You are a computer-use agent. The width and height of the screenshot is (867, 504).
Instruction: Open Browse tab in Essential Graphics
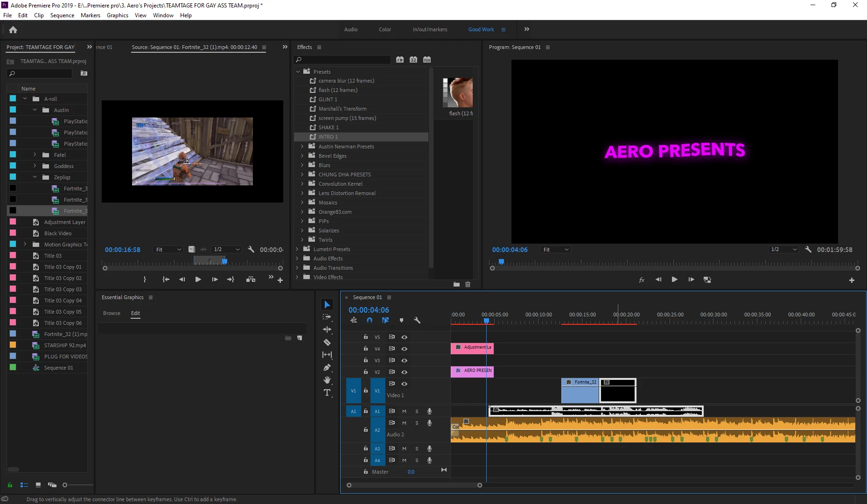[112, 313]
